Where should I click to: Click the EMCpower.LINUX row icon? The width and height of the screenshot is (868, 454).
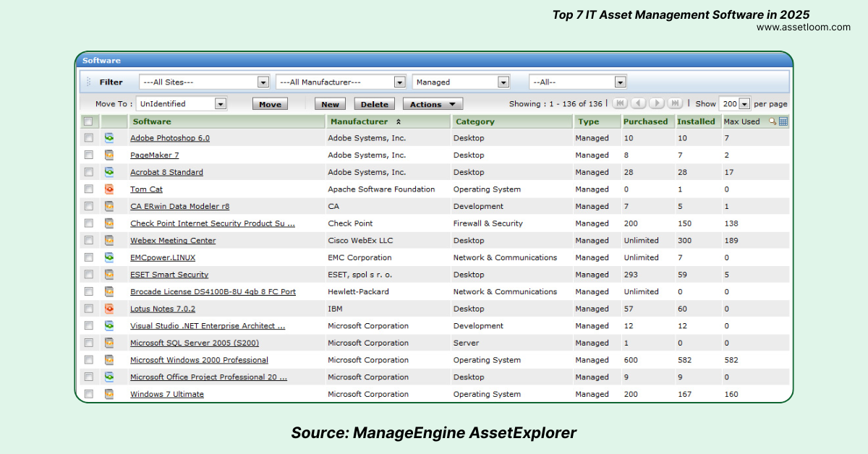point(109,257)
